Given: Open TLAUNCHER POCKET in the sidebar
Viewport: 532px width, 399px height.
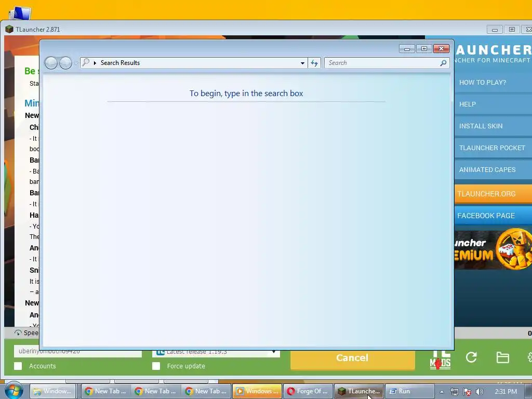Looking at the screenshot, I should pos(493,148).
